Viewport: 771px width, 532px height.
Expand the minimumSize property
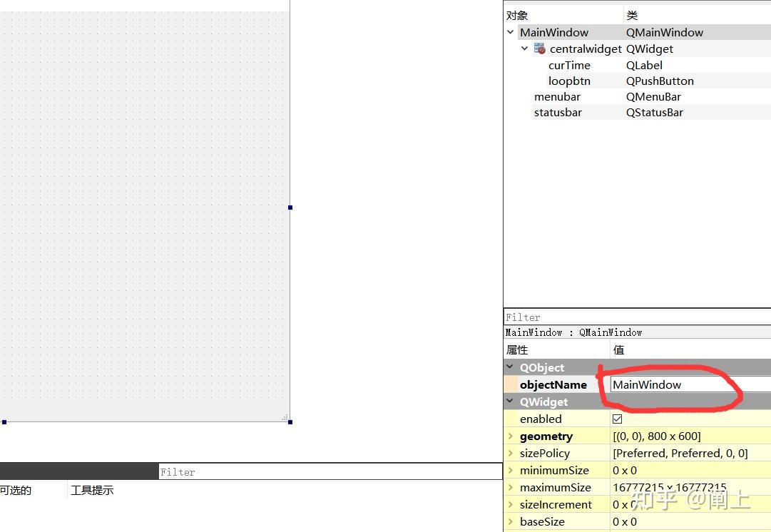(x=511, y=470)
